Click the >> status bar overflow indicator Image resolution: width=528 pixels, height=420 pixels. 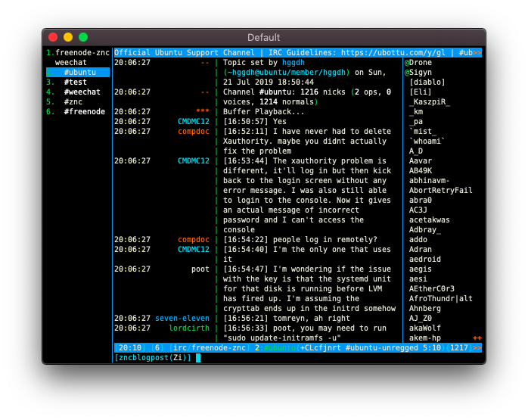(x=477, y=347)
